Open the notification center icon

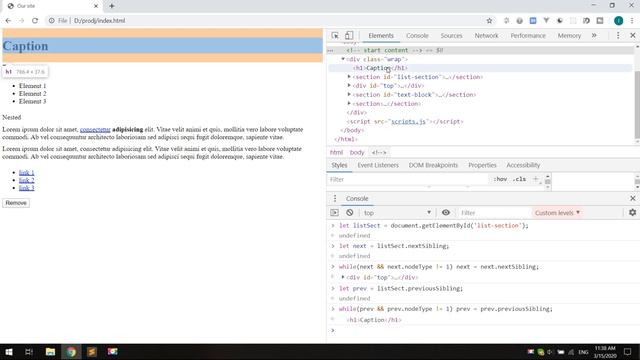[628, 352]
